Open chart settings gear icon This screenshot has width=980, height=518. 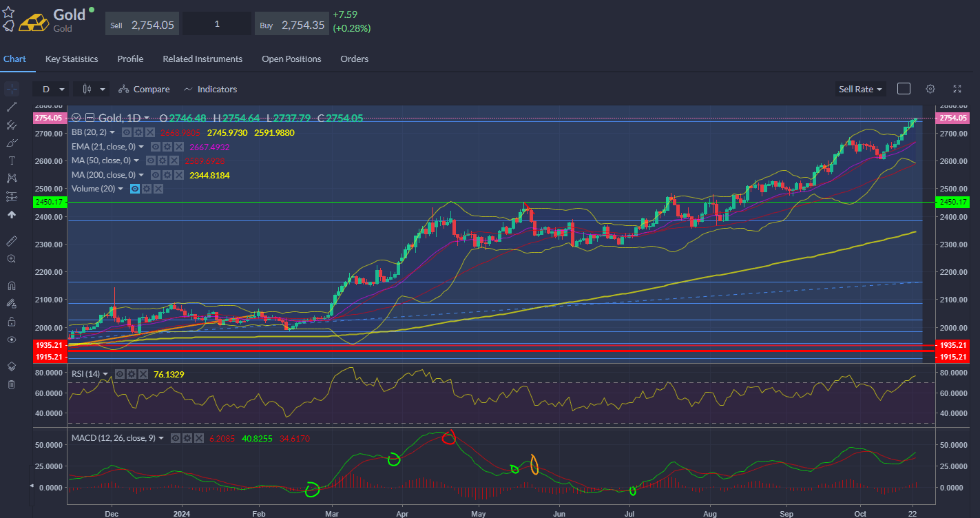930,89
